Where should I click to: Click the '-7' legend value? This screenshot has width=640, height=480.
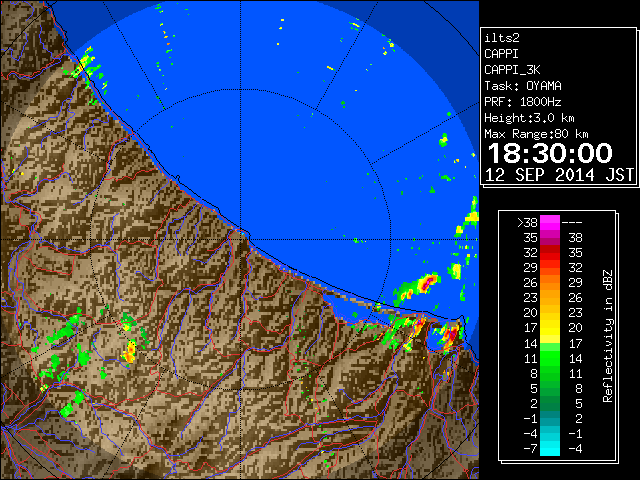(x=530, y=449)
